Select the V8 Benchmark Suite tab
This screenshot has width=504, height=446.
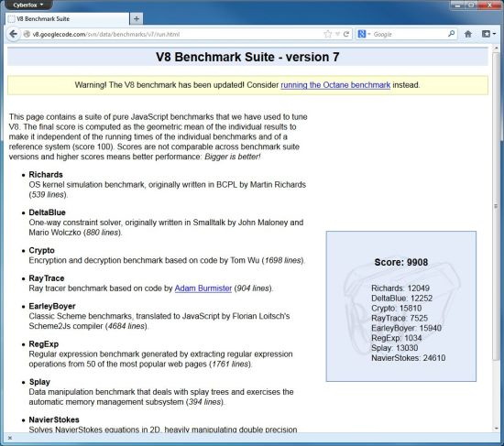(x=67, y=19)
